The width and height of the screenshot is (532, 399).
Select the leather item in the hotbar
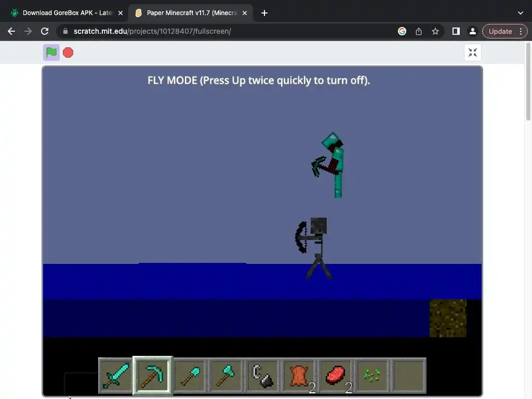click(x=300, y=376)
